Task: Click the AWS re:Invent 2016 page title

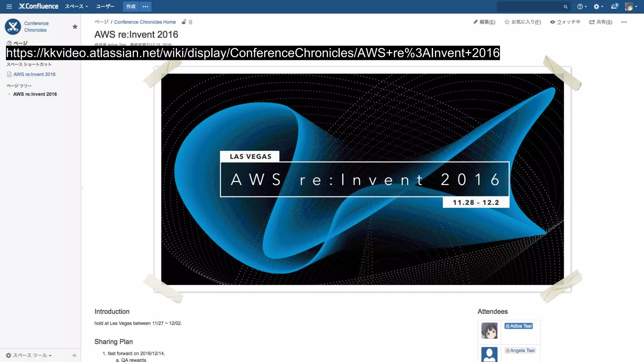Action: coord(136,34)
